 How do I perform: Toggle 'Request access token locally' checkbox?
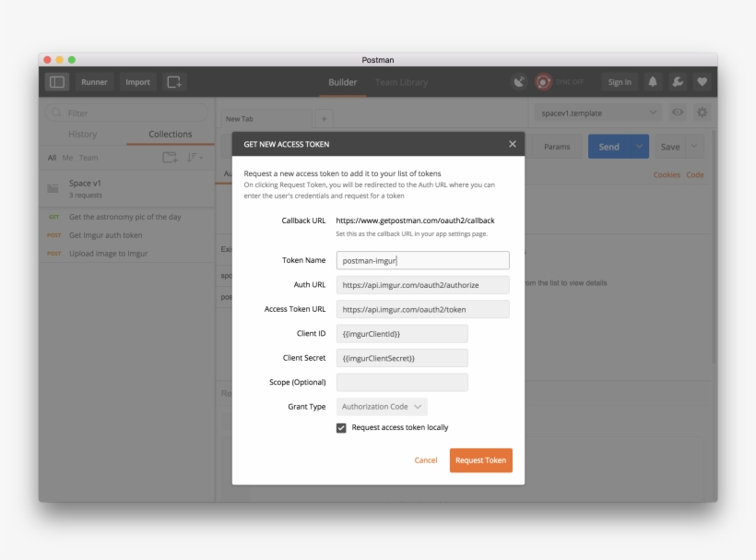click(x=343, y=427)
